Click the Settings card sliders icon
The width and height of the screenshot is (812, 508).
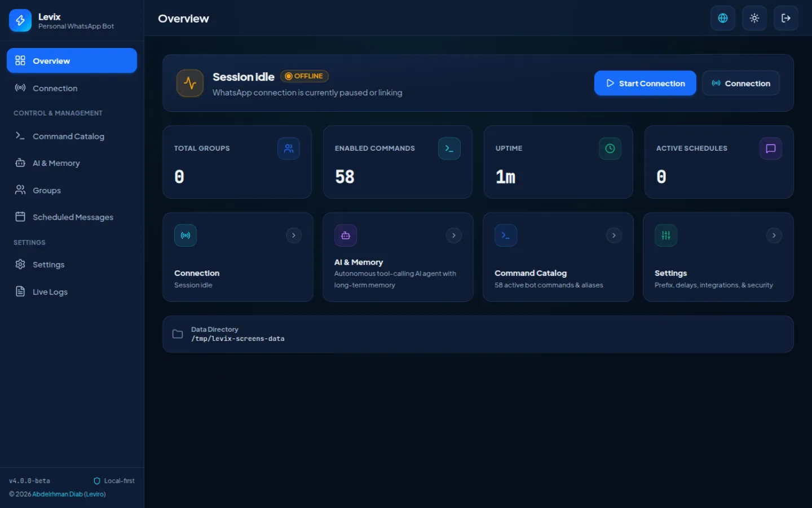click(x=666, y=235)
